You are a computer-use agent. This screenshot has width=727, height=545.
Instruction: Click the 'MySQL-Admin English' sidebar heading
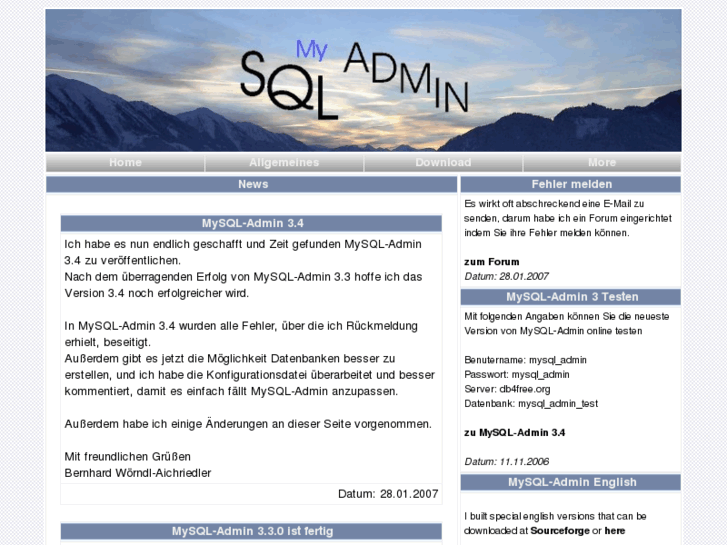pos(571,482)
